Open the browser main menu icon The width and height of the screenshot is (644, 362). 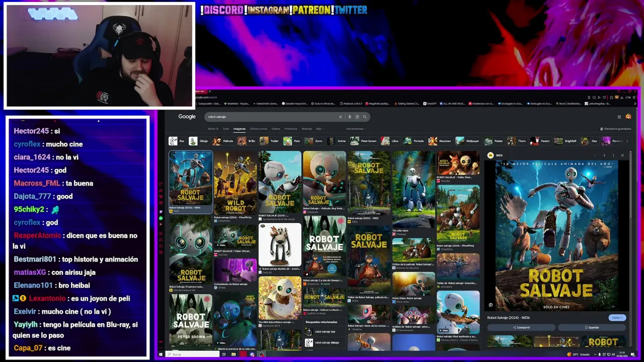pyautogui.click(x=633, y=97)
